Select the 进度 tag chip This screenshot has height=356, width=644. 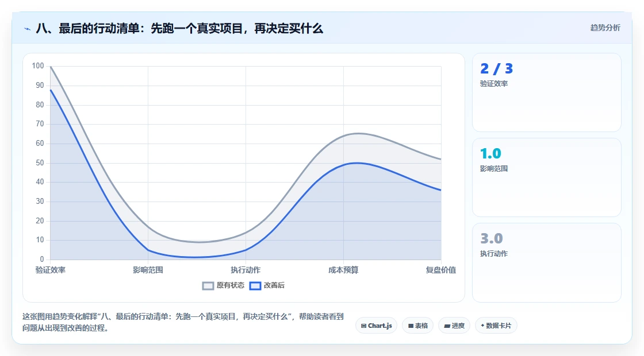(454, 326)
